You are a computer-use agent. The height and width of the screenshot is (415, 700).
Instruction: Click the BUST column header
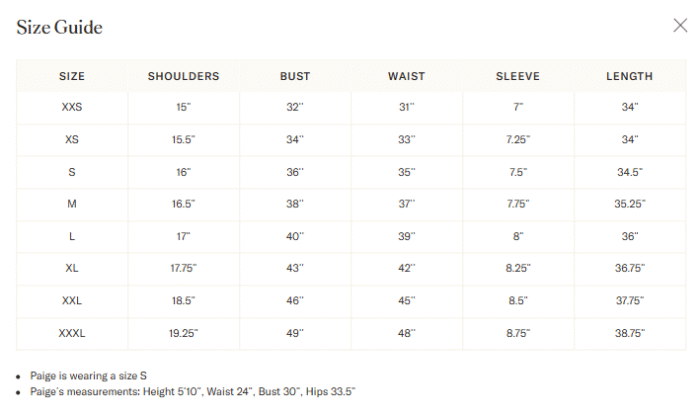pos(295,76)
